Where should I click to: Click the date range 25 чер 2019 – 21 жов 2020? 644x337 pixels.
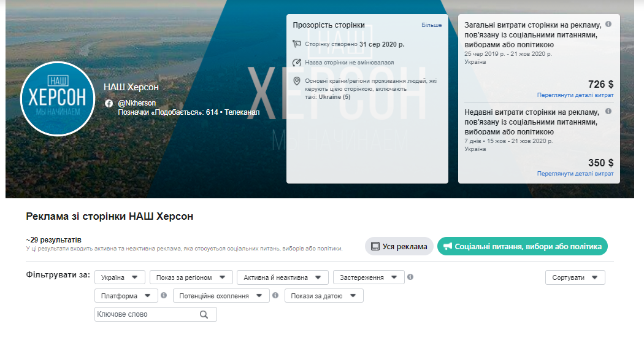pos(508,54)
